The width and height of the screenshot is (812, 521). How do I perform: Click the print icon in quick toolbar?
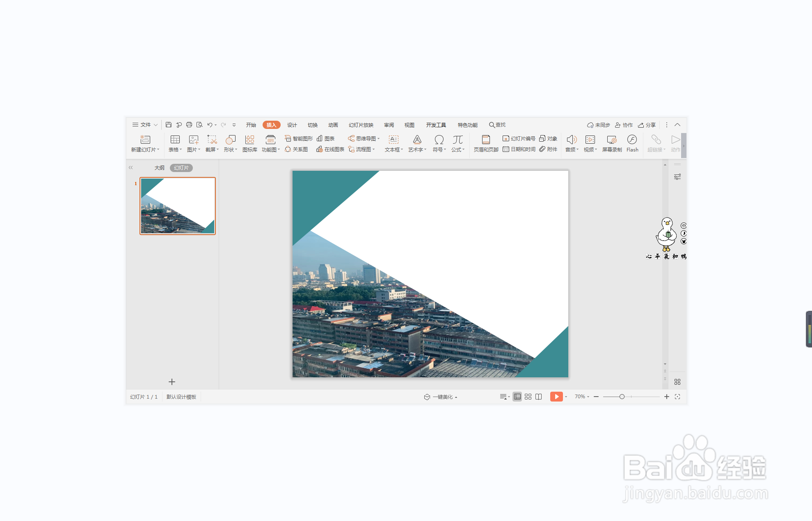189,125
